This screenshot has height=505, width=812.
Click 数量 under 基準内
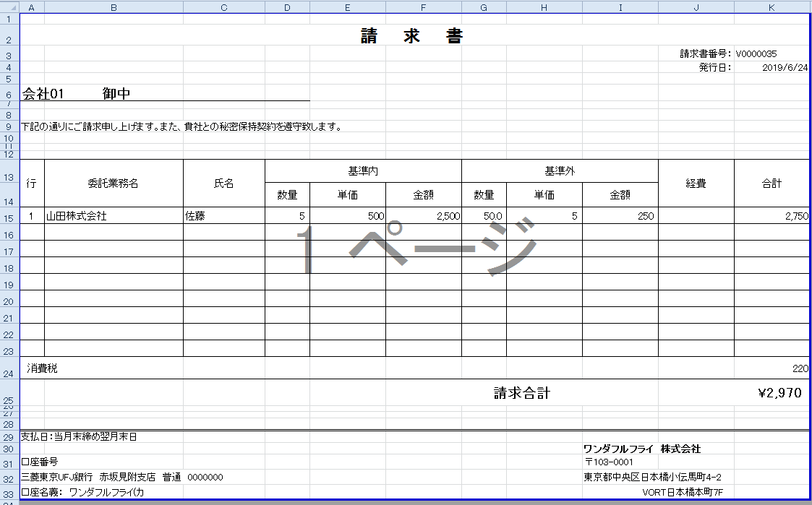point(287,195)
